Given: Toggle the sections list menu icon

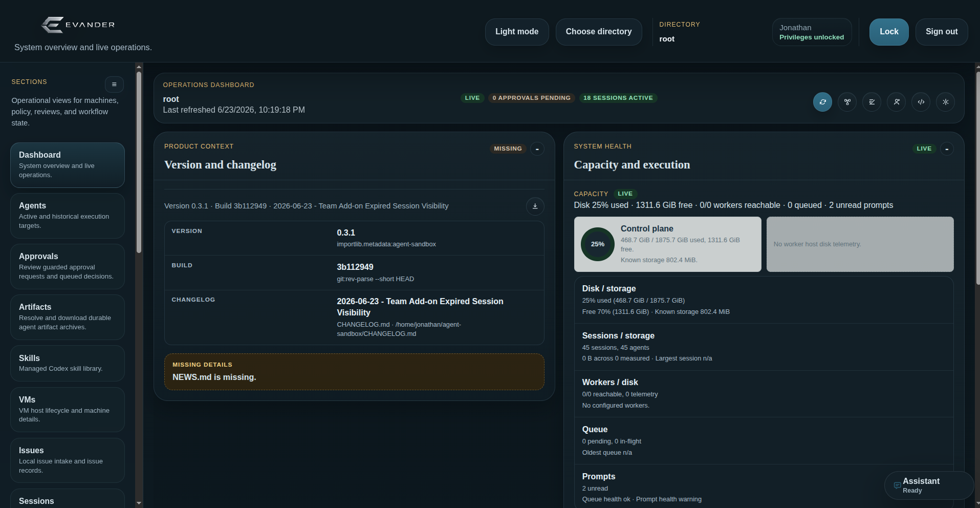Looking at the screenshot, I should (114, 84).
